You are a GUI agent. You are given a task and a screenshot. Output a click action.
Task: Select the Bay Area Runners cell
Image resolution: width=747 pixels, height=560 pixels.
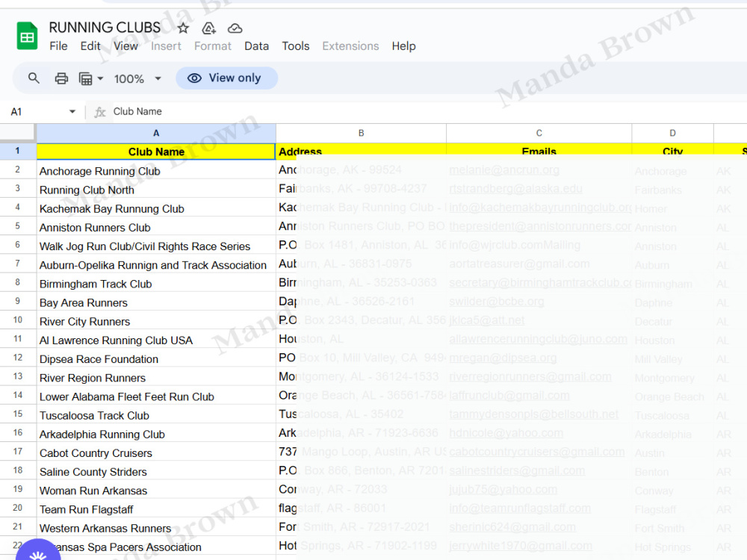156,302
